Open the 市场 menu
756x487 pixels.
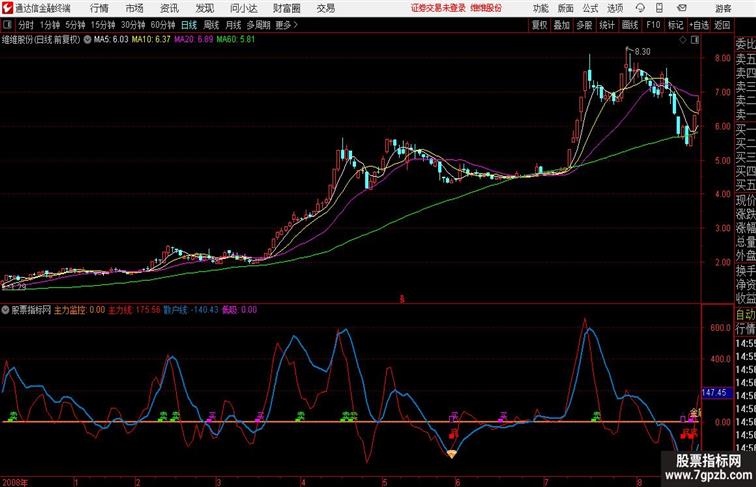tap(134, 8)
